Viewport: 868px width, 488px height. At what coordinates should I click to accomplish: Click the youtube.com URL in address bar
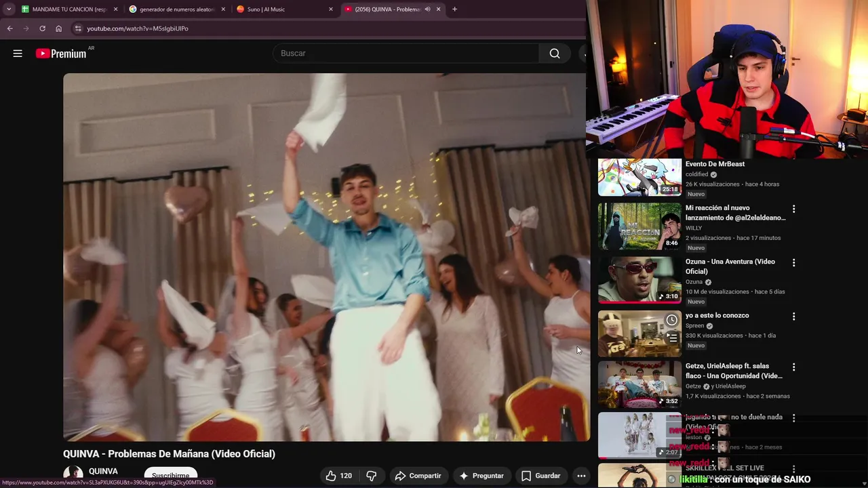point(138,28)
